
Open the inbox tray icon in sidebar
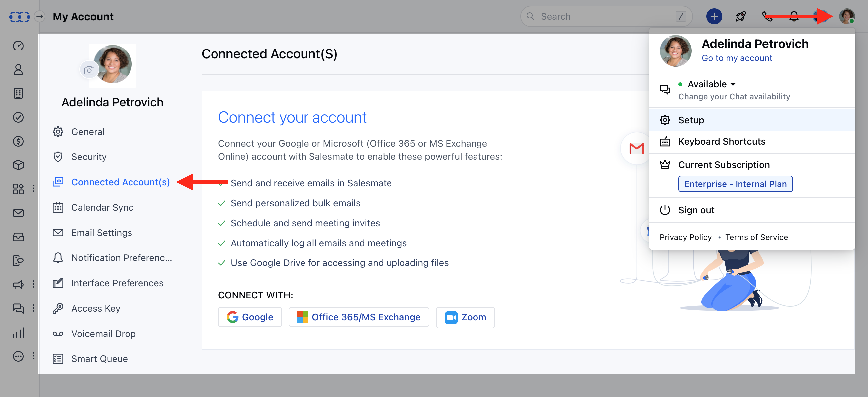point(18,237)
